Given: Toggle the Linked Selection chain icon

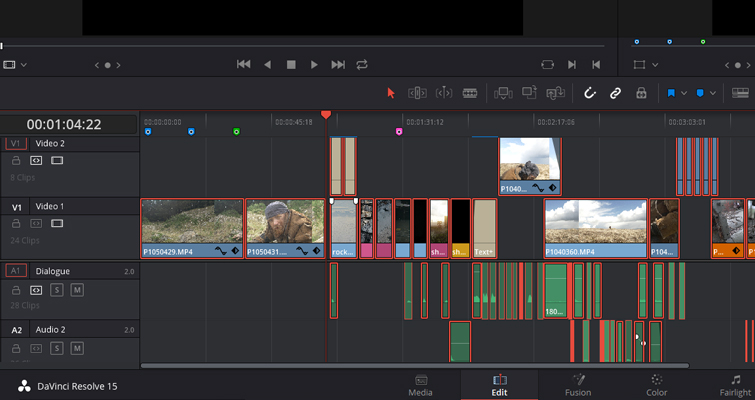Looking at the screenshot, I should click(616, 93).
